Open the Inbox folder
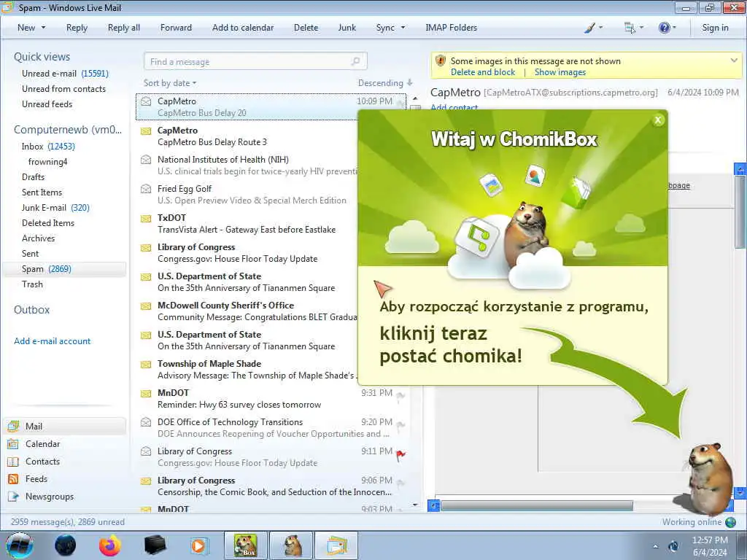 click(47, 146)
